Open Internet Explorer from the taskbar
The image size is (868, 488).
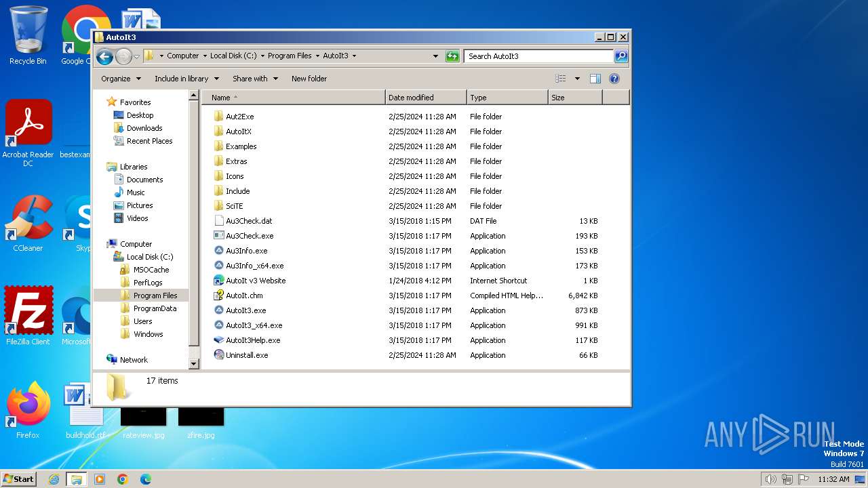point(54,479)
